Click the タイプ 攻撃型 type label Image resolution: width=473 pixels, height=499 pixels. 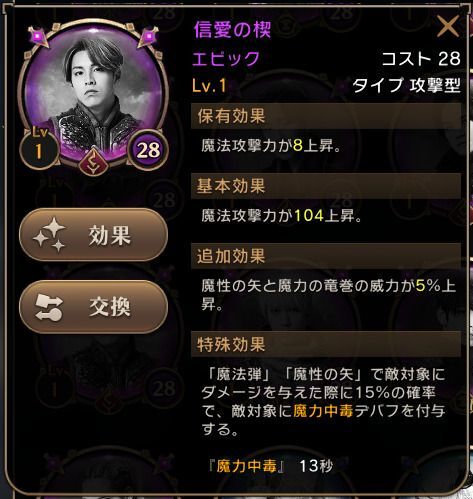(x=406, y=86)
